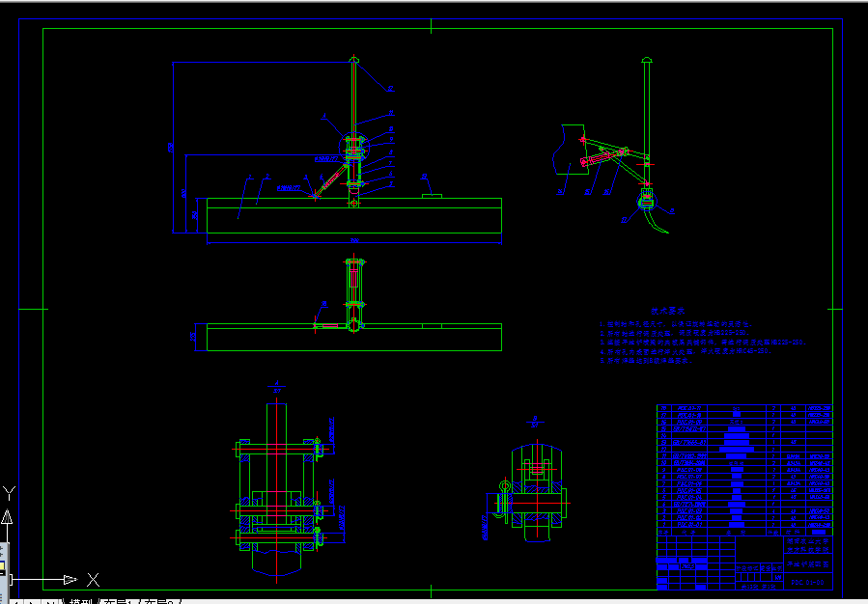
Task: Pick the handle knob atop the front view
Action: coord(354,59)
